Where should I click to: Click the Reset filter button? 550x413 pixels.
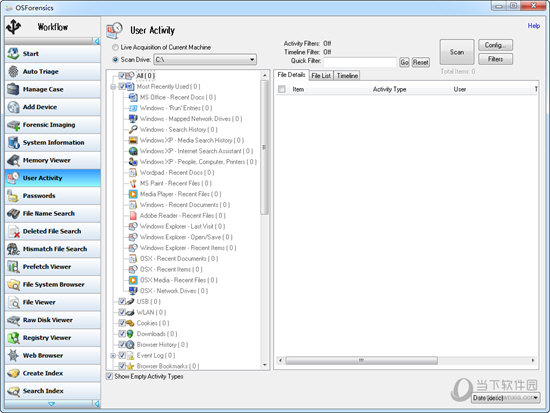click(x=421, y=62)
